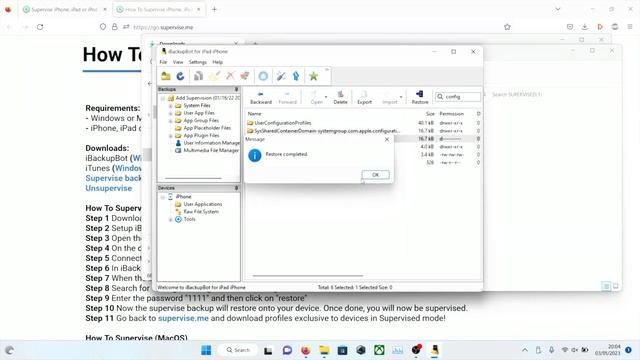The image size is (640, 360).
Task: Click the open backup folder toolbar icon
Action: [x=166, y=76]
